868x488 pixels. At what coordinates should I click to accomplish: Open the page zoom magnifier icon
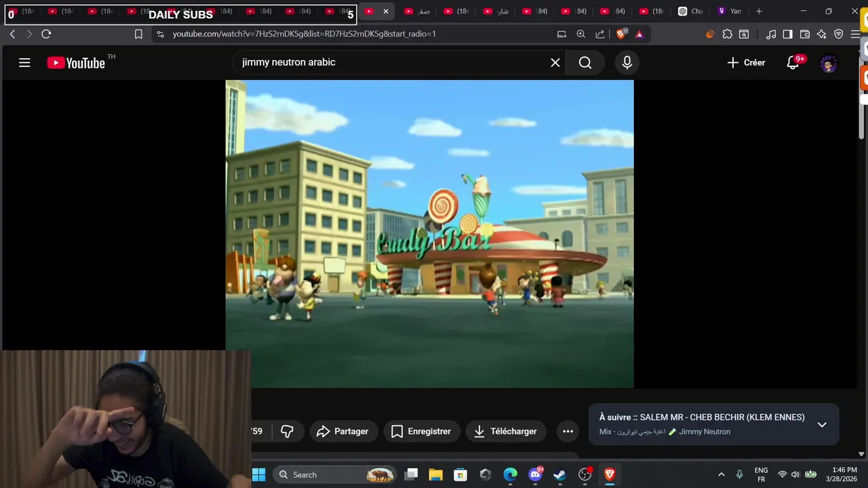[x=581, y=34]
